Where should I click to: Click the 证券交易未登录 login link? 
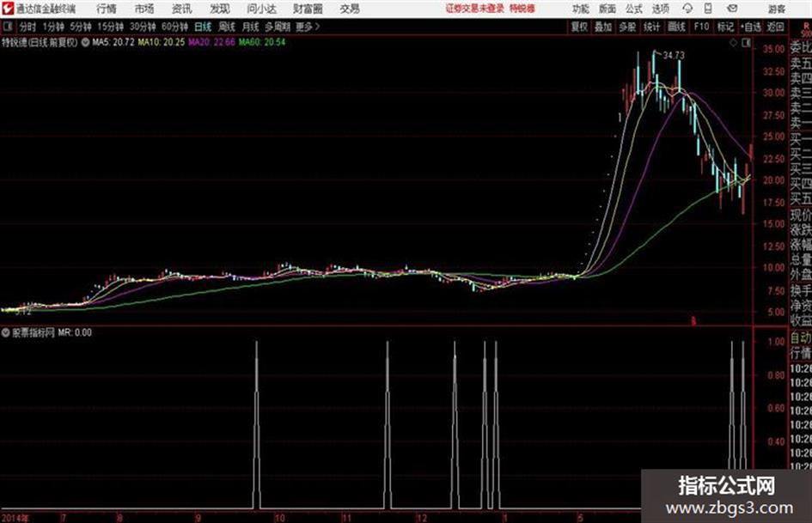click(x=475, y=9)
